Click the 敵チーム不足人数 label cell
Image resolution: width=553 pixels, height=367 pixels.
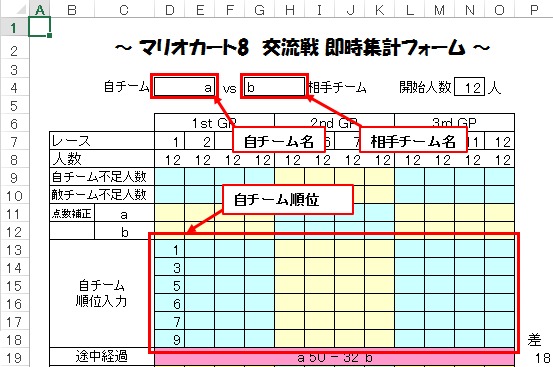pyautogui.click(x=102, y=195)
